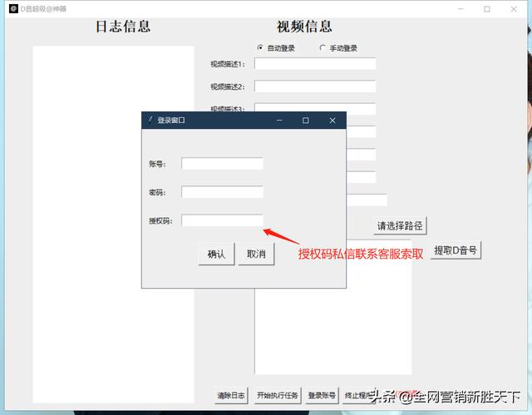The width and height of the screenshot is (532, 415).
Task: Maximize the main application window
Action: click(487, 9)
